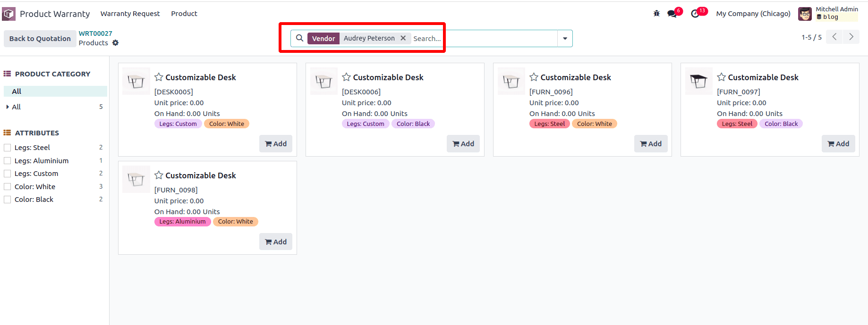Screen dimensions: 868x325
Task: Select the highlighted All category
Action: 55,91
